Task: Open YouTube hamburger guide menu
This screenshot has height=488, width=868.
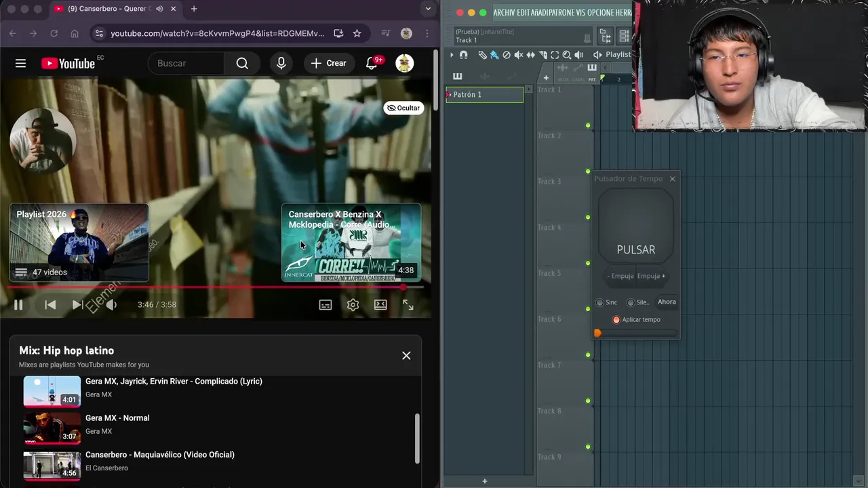Action: tap(20, 63)
